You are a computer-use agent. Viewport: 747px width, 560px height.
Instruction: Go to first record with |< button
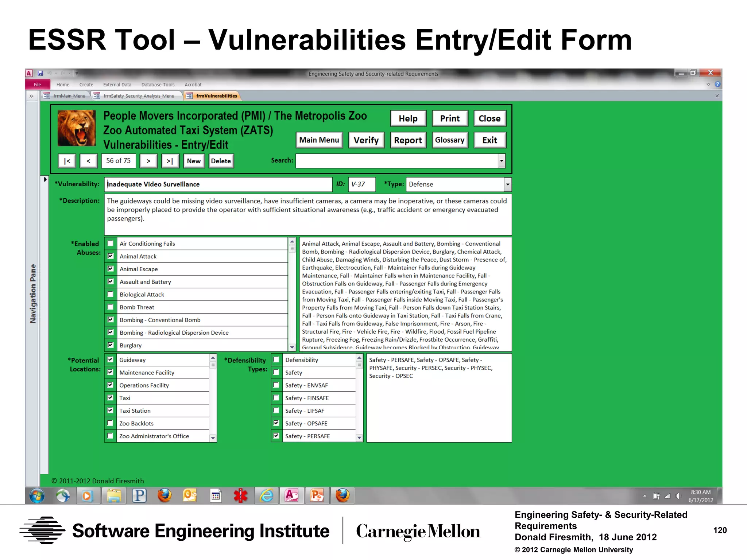[x=67, y=161]
